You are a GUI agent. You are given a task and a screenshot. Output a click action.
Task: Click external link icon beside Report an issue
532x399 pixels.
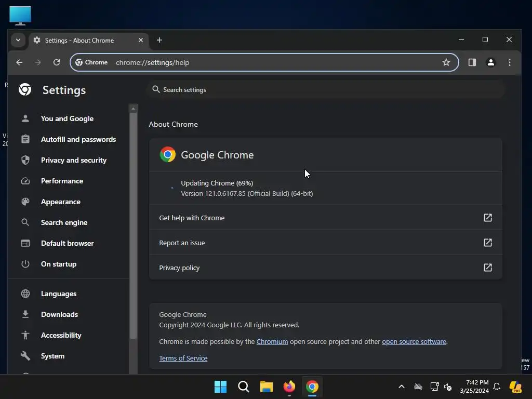pos(487,243)
